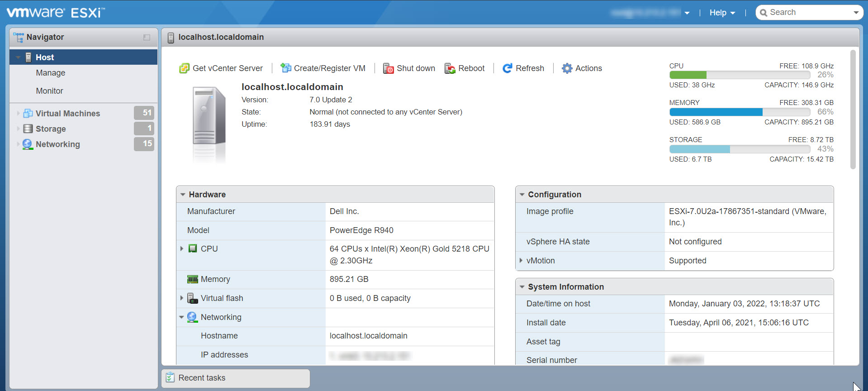Click the Shut down host icon
This screenshot has width=868, height=391.
[x=388, y=68]
